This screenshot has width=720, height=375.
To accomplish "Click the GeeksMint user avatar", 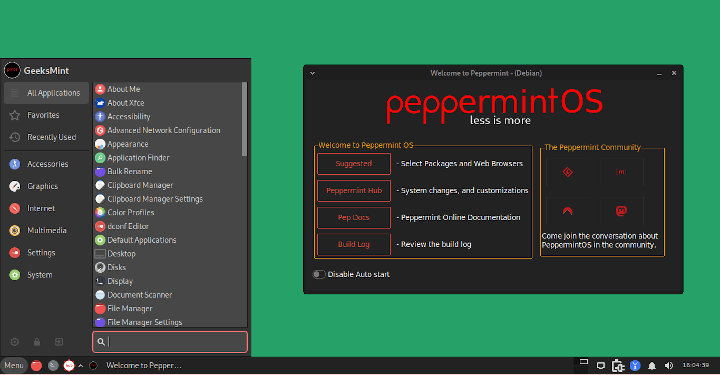I will pyautogui.click(x=12, y=70).
